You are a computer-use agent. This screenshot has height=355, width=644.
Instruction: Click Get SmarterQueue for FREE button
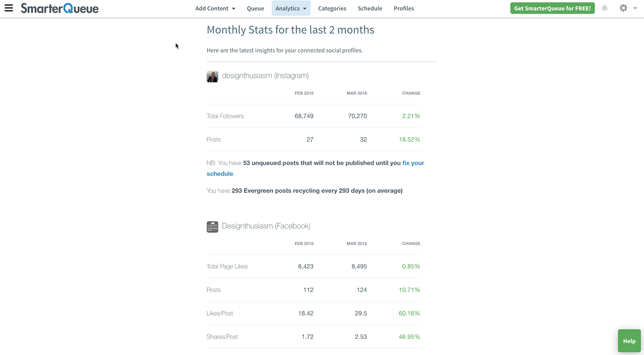(x=552, y=8)
